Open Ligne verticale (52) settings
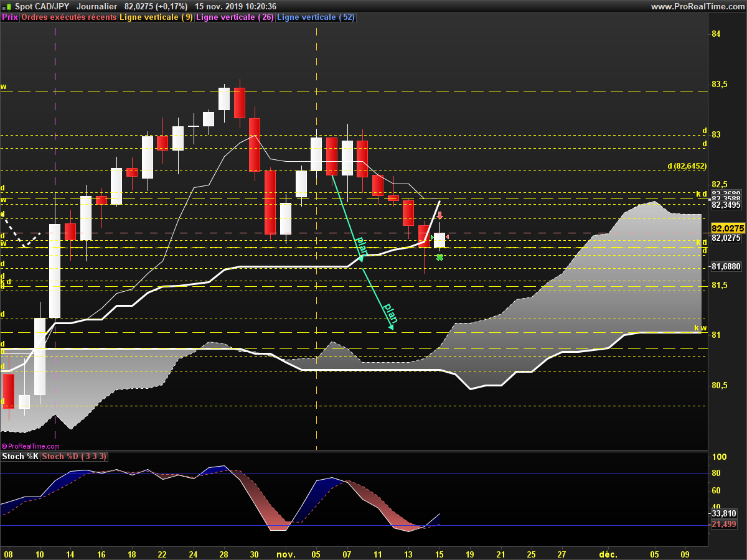The image size is (747, 560). tap(316, 17)
